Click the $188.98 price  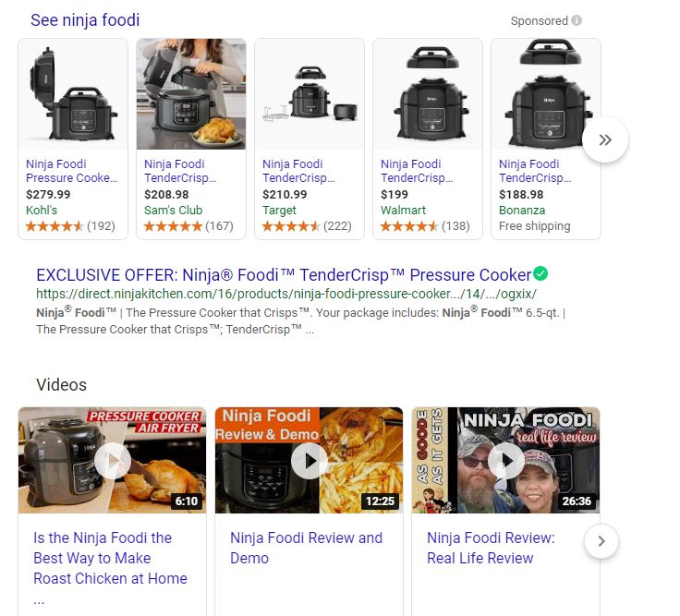pyautogui.click(x=521, y=194)
